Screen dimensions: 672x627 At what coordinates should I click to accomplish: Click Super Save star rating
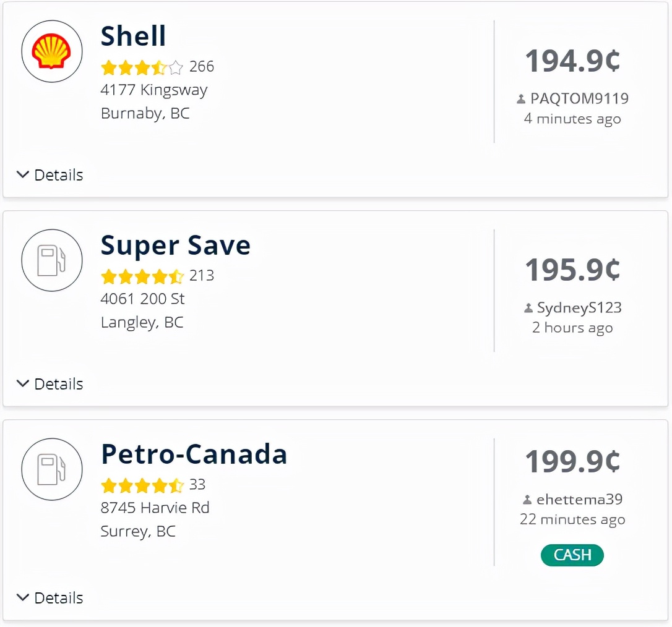coord(142,276)
